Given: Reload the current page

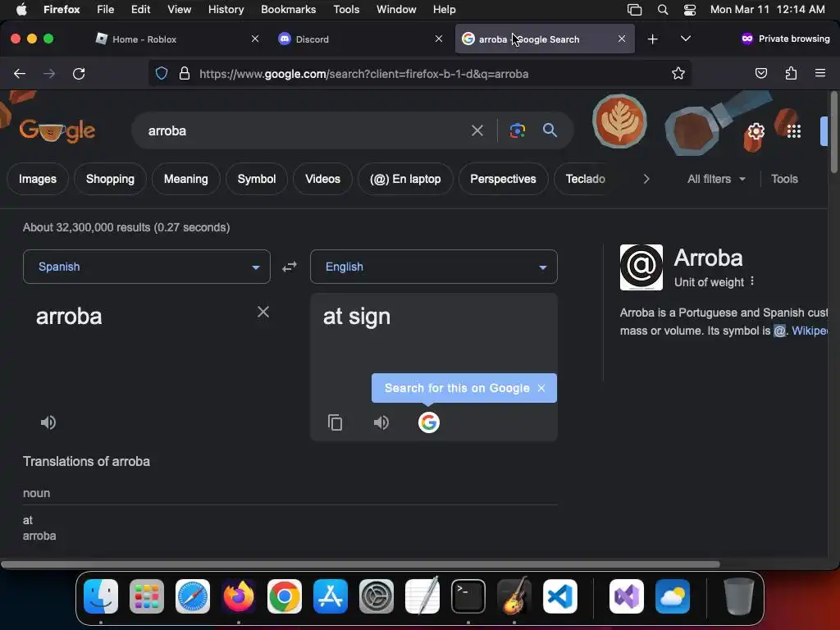Looking at the screenshot, I should click(x=79, y=73).
